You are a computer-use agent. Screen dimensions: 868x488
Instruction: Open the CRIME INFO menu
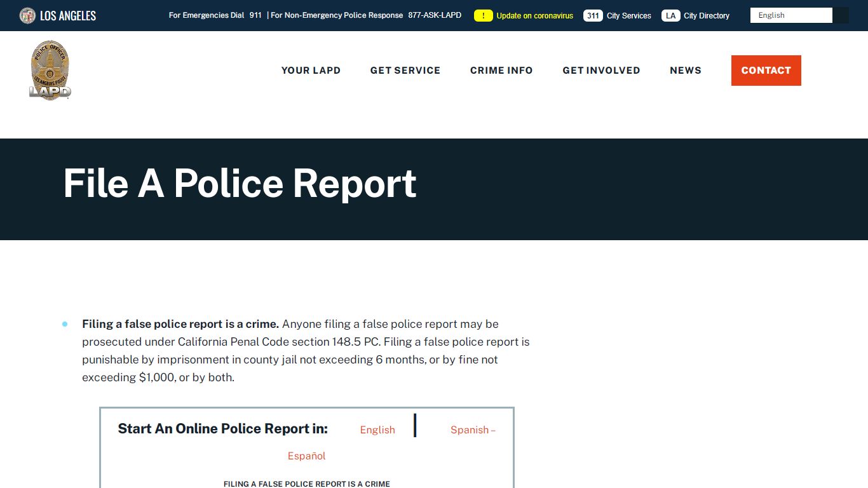(x=501, y=71)
